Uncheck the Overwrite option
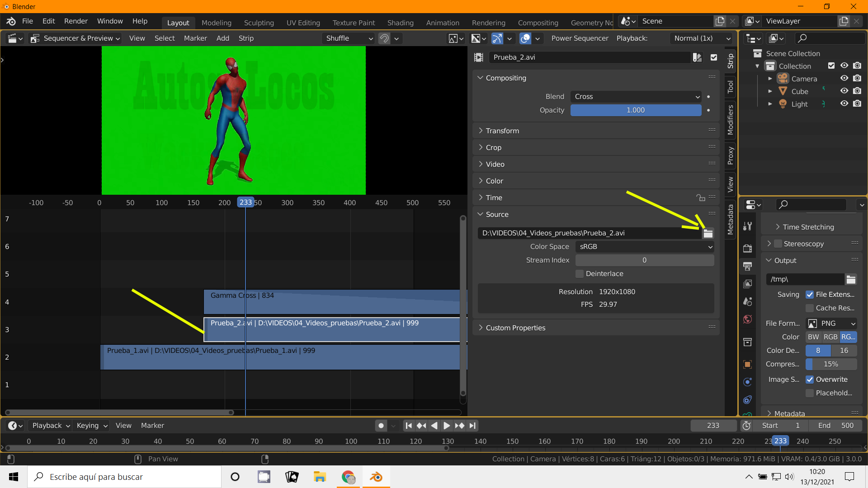The image size is (868, 488). click(x=810, y=380)
